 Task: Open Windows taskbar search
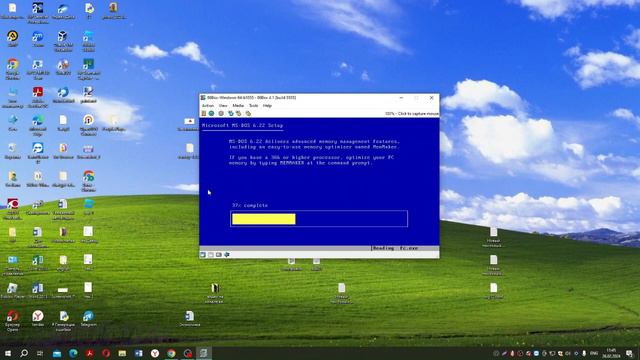click(24, 353)
